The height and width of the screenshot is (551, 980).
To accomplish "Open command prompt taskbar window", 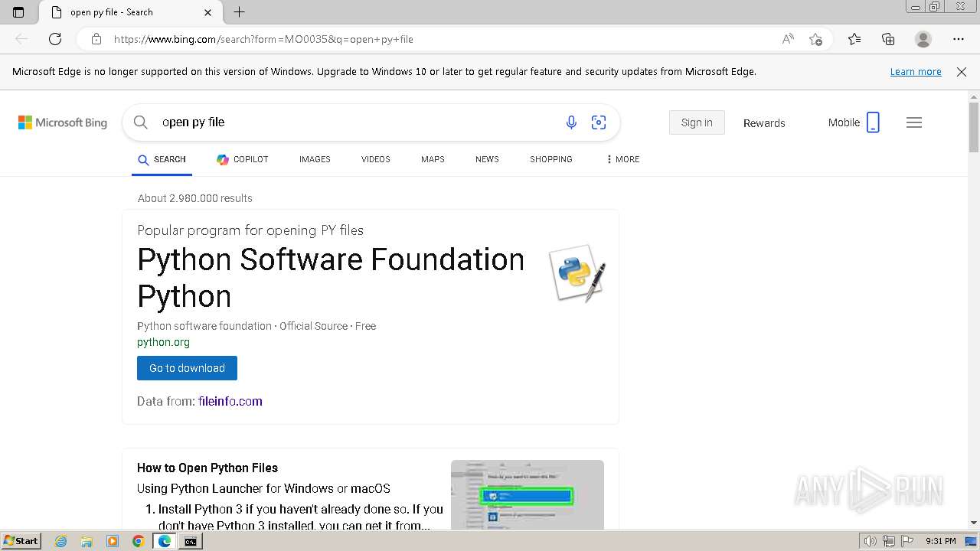I will pyautogui.click(x=191, y=541).
